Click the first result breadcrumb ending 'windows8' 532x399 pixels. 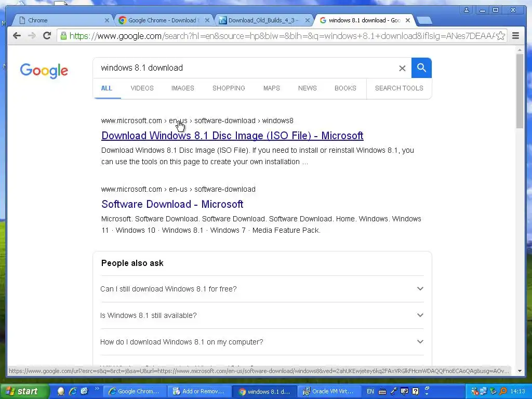197,121
